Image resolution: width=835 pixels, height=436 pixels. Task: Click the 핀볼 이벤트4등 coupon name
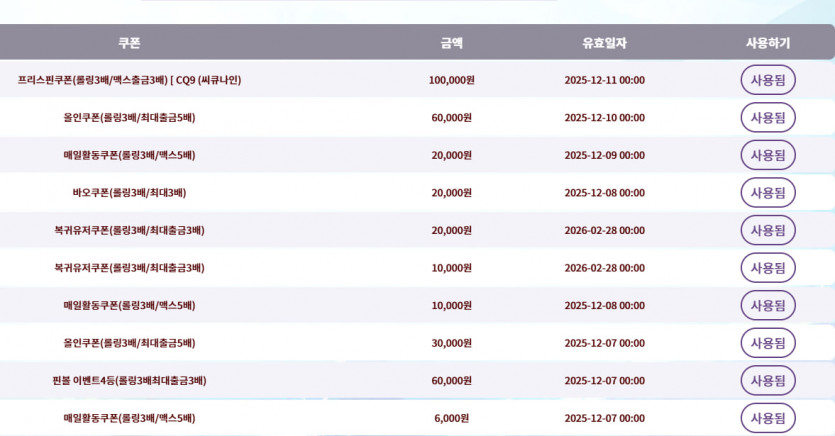click(129, 381)
